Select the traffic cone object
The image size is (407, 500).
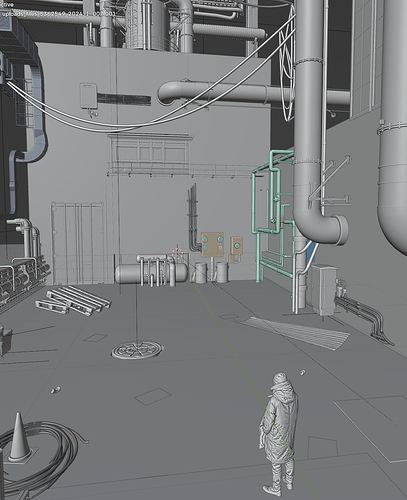point(19,437)
